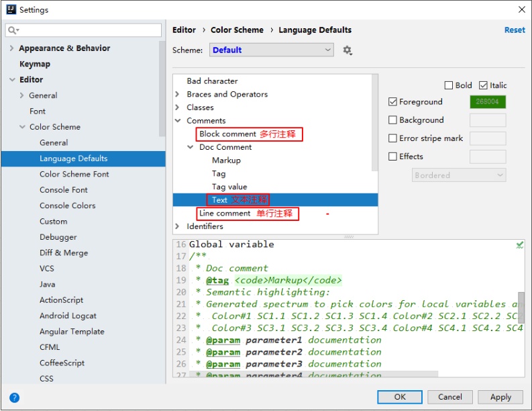Open the Keymap settings page
532x411 pixels.
pos(35,64)
